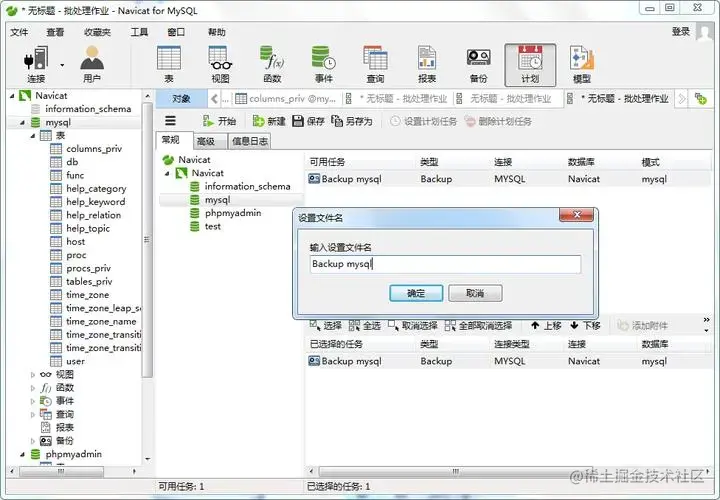720x500 pixels.
Task: Click 全部取消选择 (deselect all)
Action: click(478, 326)
